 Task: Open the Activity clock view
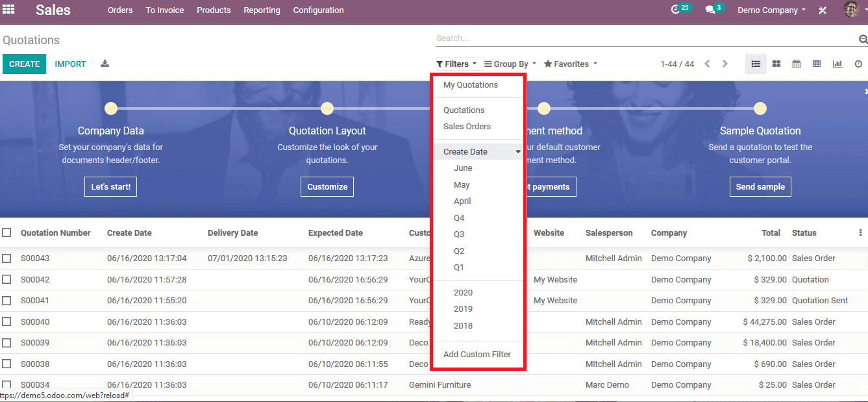(858, 64)
